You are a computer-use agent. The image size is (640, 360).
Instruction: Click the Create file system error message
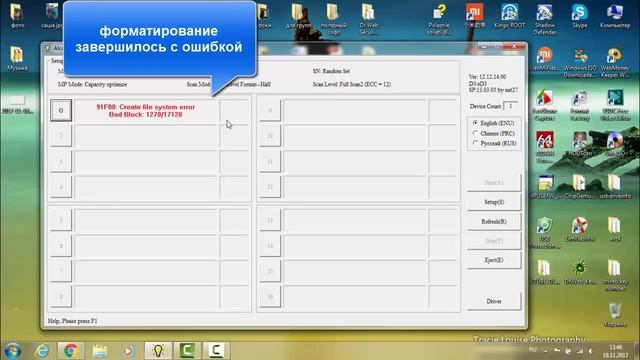pyautogui.click(x=146, y=107)
